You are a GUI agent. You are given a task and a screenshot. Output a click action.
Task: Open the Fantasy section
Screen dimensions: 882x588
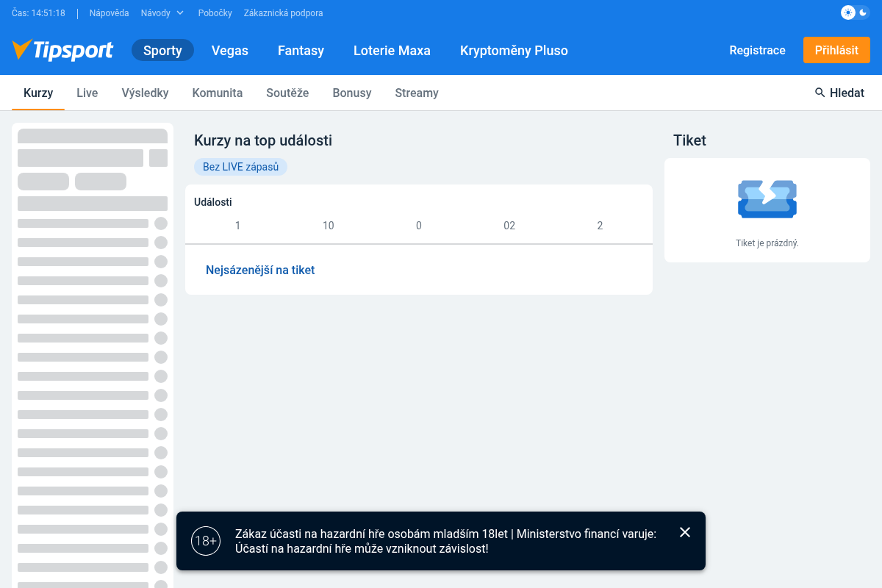[301, 50]
